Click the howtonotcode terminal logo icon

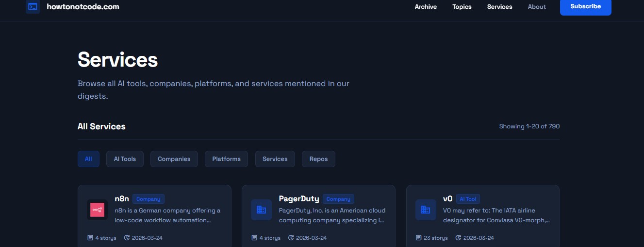pos(33,7)
